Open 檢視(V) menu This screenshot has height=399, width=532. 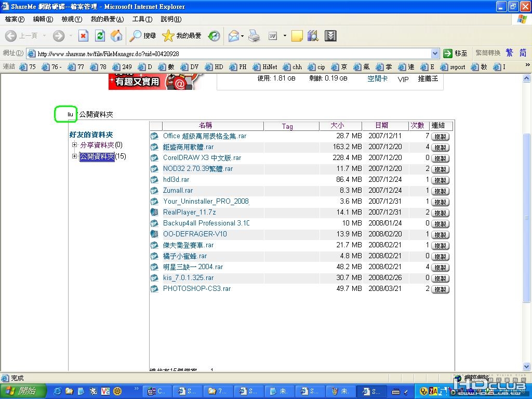coord(72,19)
